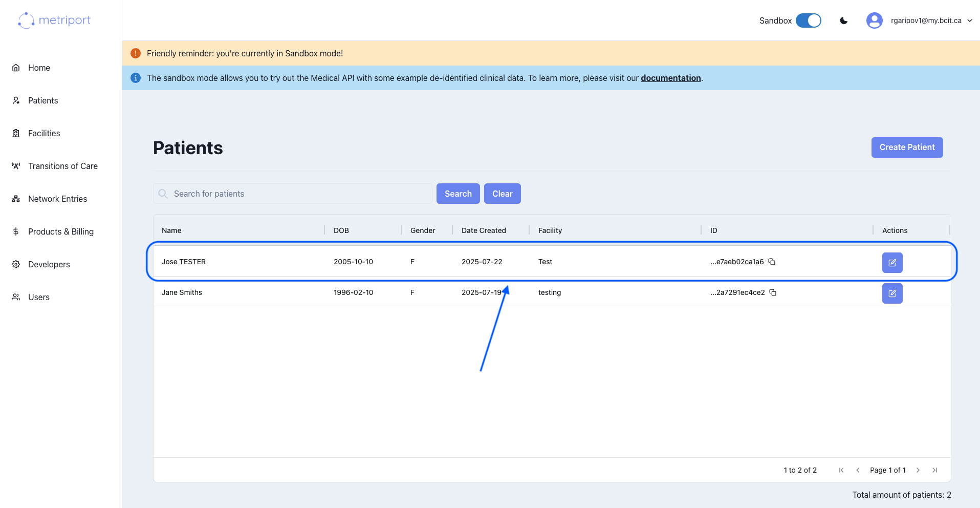Click the user avatar circle
The height and width of the screenshot is (508, 980).
875,20
